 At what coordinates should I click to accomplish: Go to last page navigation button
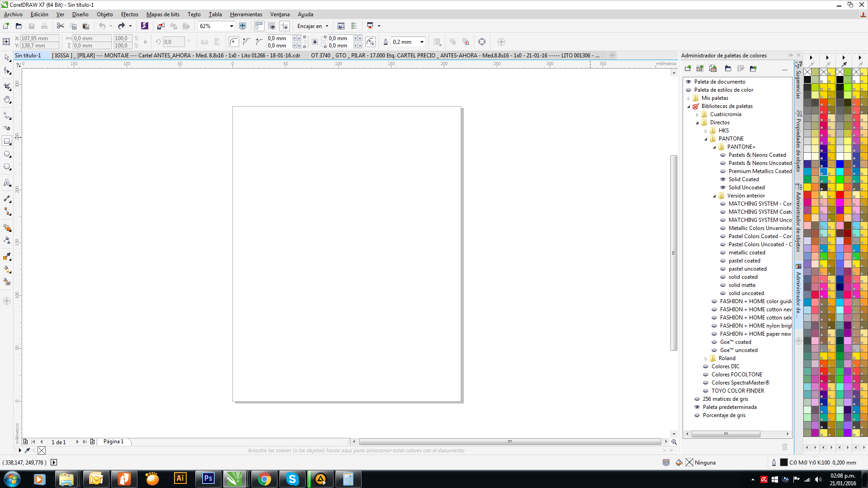85,442
